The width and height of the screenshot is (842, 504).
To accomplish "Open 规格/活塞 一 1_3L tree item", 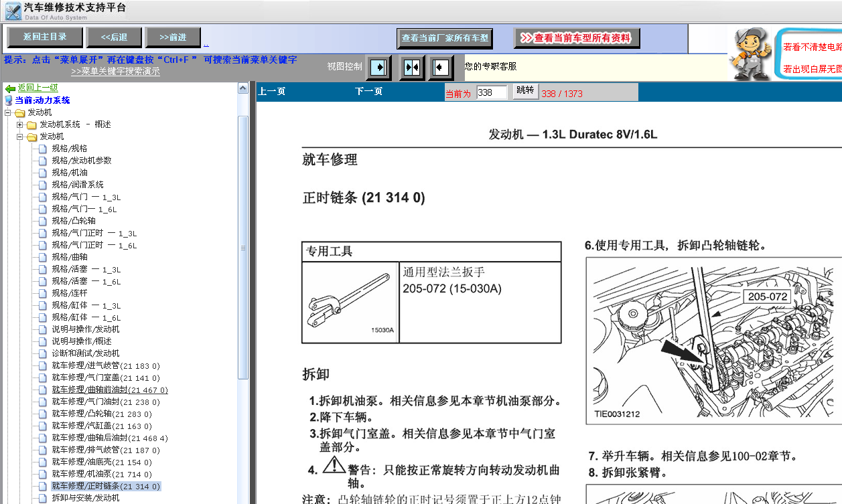I will [86, 269].
